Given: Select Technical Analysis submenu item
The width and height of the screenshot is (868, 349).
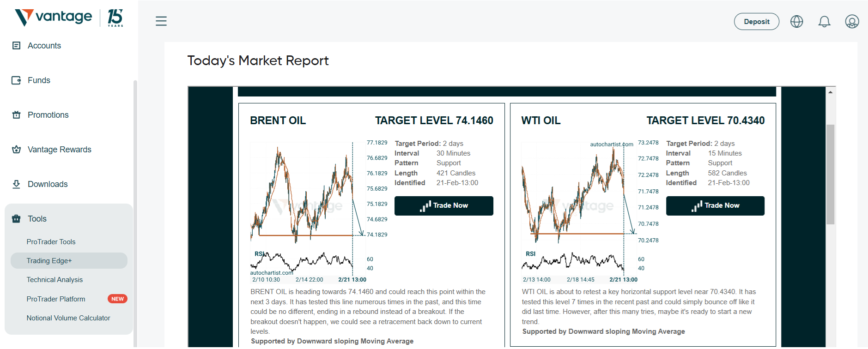Looking at the screenshot, I should tap(55, 280).
